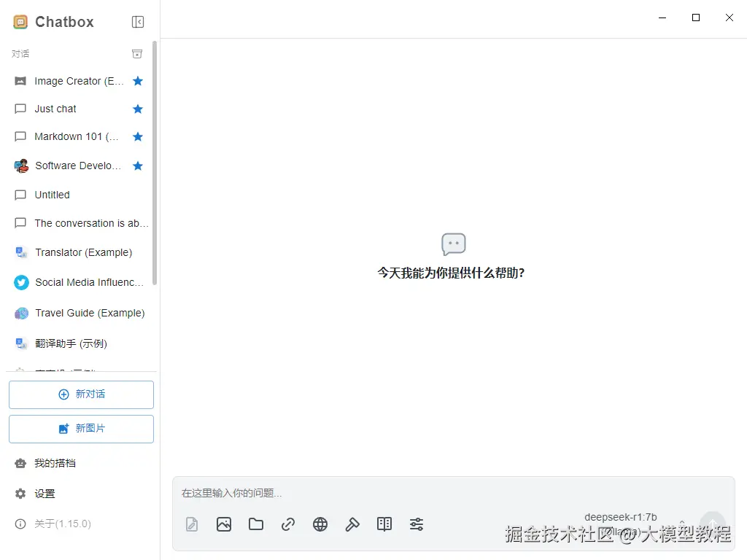Click the Translator (Example) avatar icon

pos(21,252)
